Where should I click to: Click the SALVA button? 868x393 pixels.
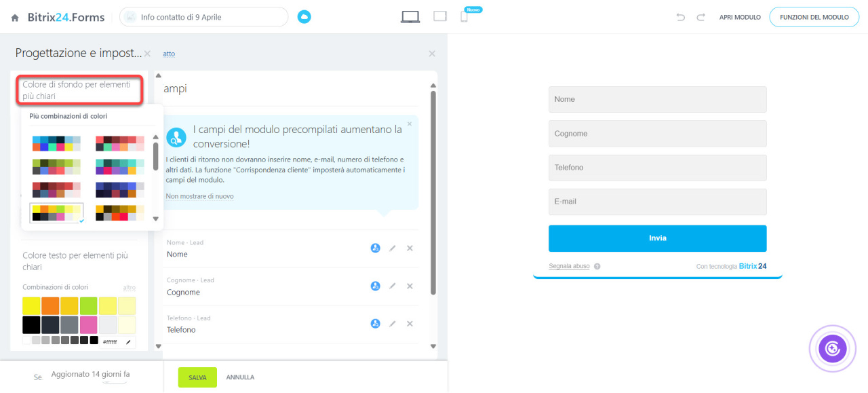tap(197, 377)
